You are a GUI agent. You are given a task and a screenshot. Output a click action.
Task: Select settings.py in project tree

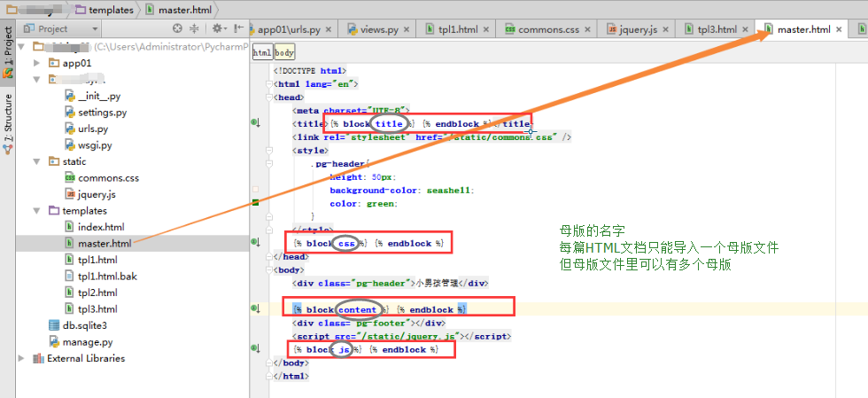click(x=103, y=113)
